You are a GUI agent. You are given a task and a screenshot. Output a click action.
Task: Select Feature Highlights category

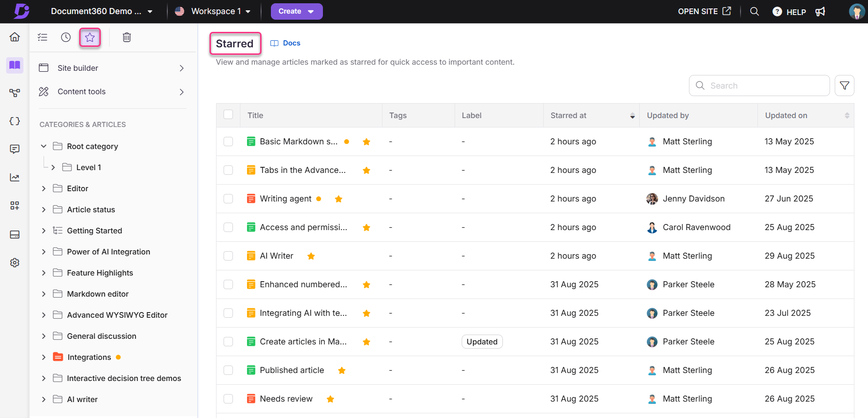[100, 273]
